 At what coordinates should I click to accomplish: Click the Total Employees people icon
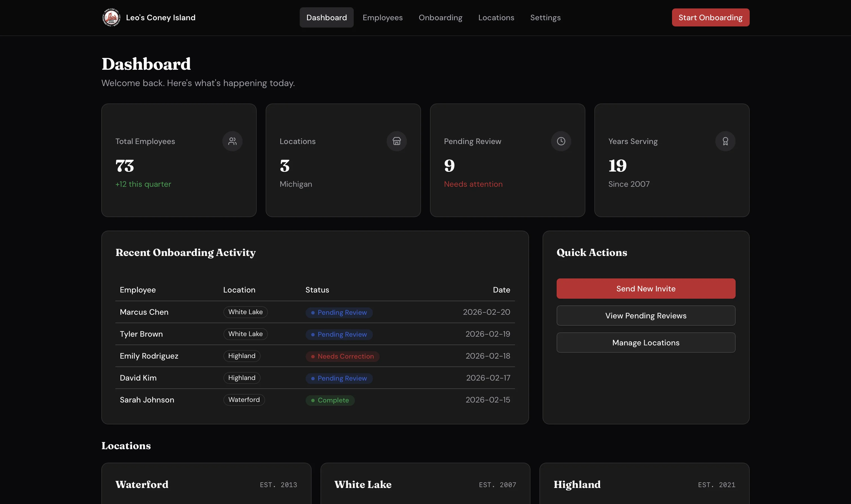pos(232,141)
